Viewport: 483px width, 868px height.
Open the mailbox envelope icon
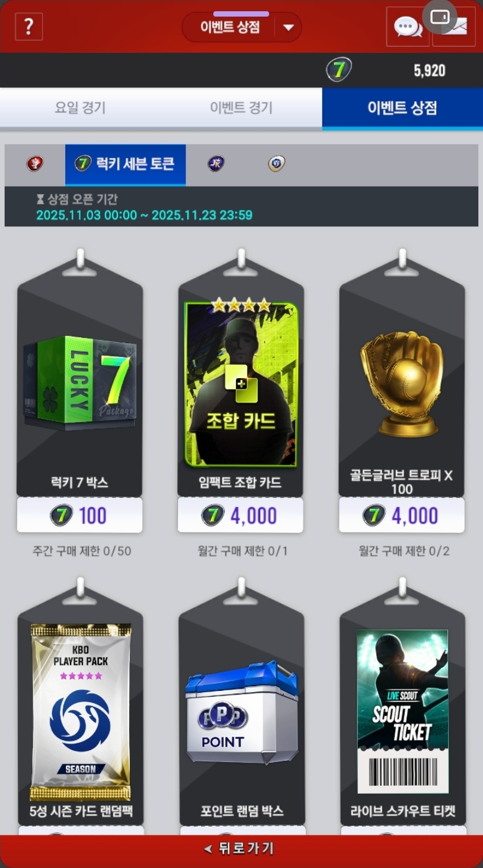pyautogui.click(x=454, y=27)
